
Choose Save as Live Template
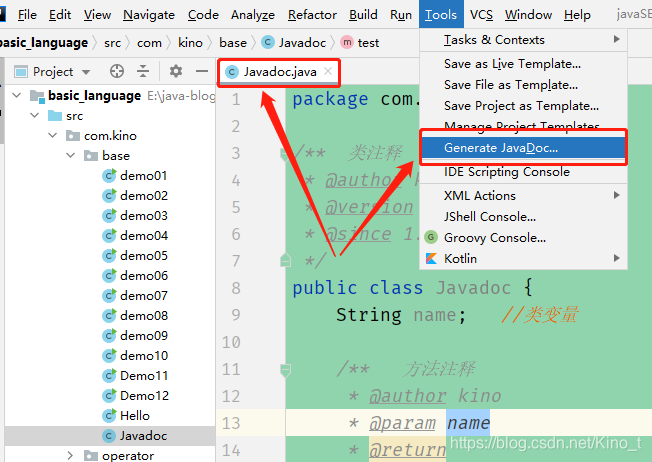[523, 64]
